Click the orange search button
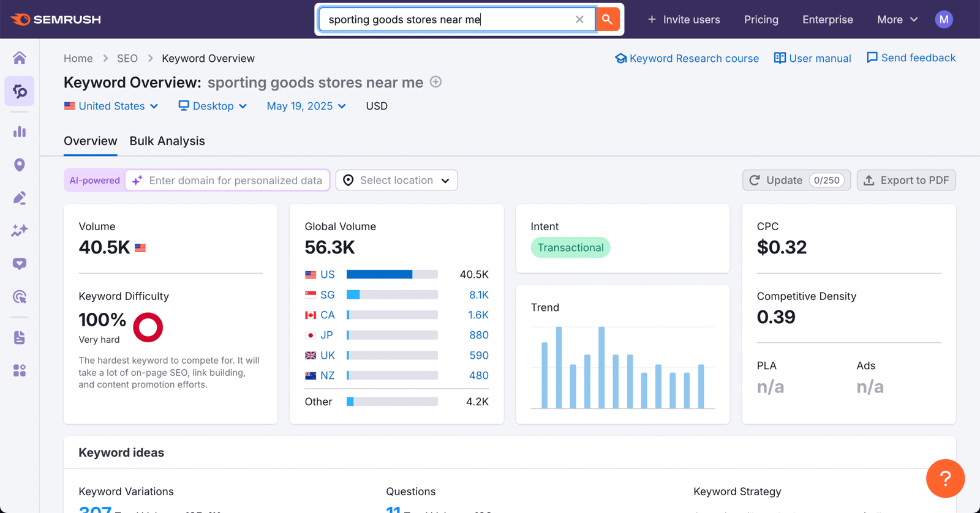Screen dimensions: 980x513 point(607,20)
